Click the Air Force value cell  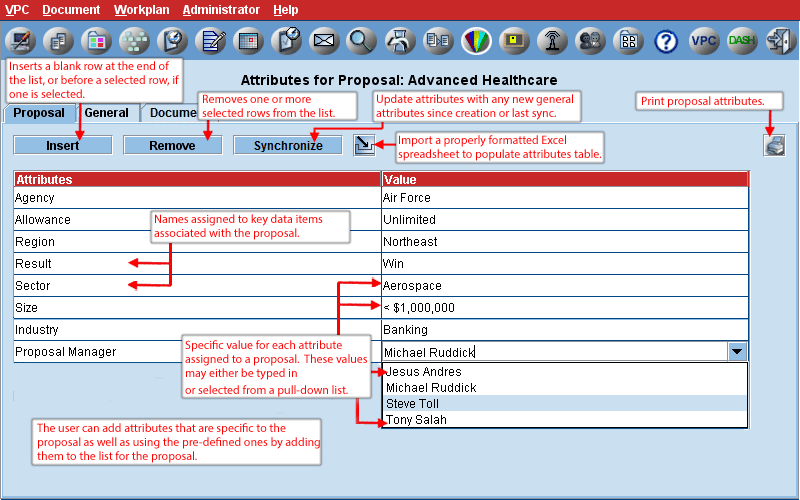(565, 197)
